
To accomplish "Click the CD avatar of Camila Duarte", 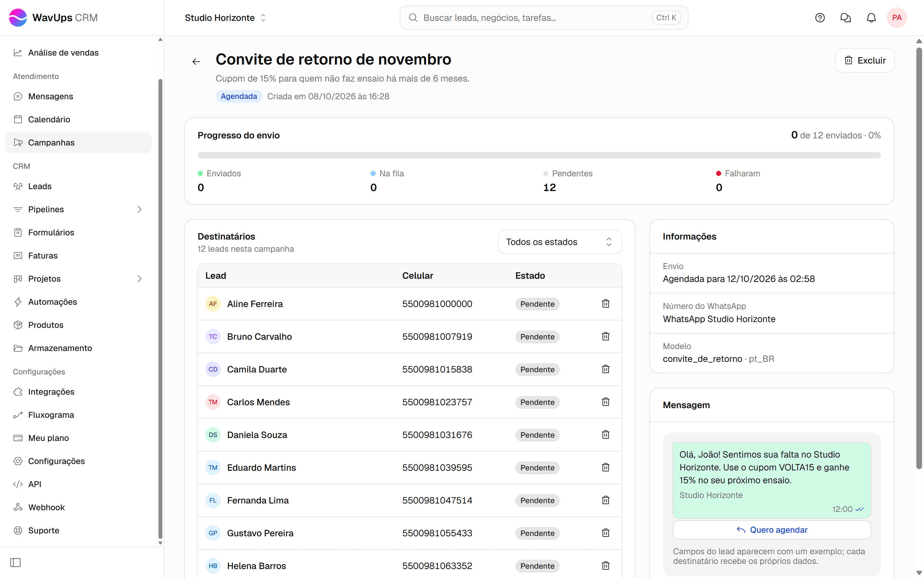I will [x=213, y=369].
